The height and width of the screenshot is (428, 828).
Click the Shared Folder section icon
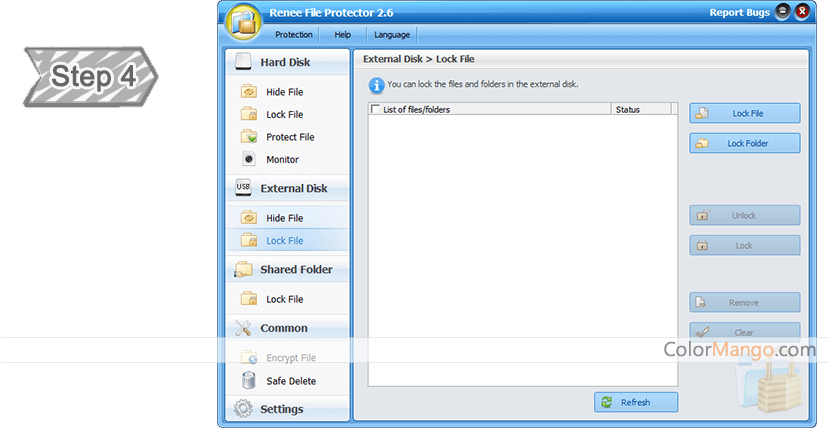(243, 269)
